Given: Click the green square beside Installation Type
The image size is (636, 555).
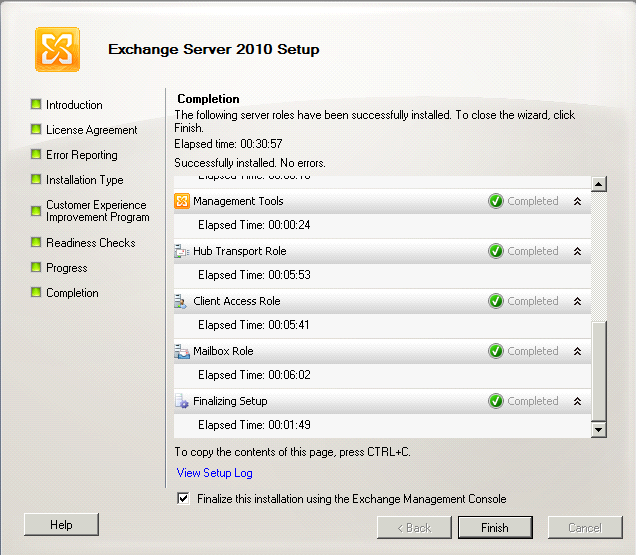Looking at the screenshot, I should click(x=36, y=179).
